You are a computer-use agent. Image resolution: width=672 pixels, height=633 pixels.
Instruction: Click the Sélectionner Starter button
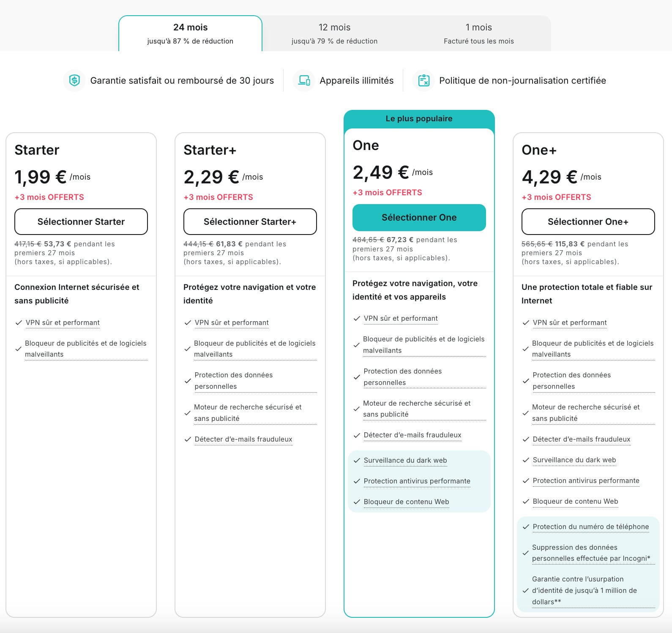point(81,221)
